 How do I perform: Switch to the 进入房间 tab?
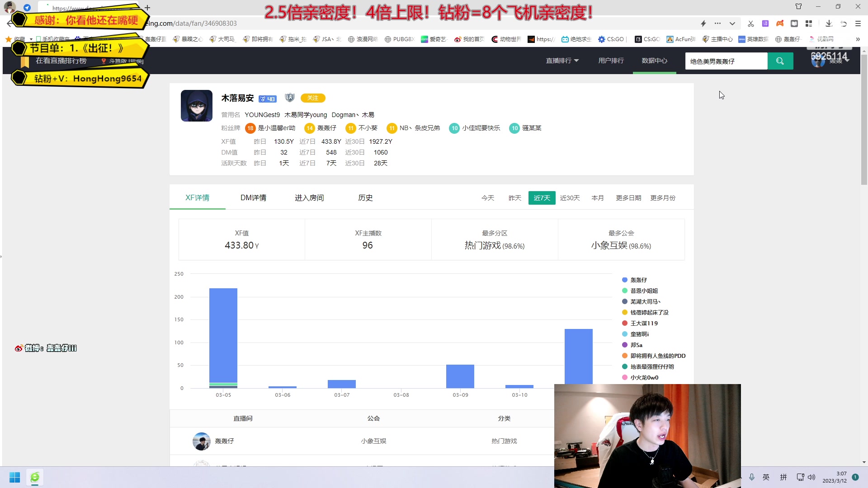click(x=309, y=198)
